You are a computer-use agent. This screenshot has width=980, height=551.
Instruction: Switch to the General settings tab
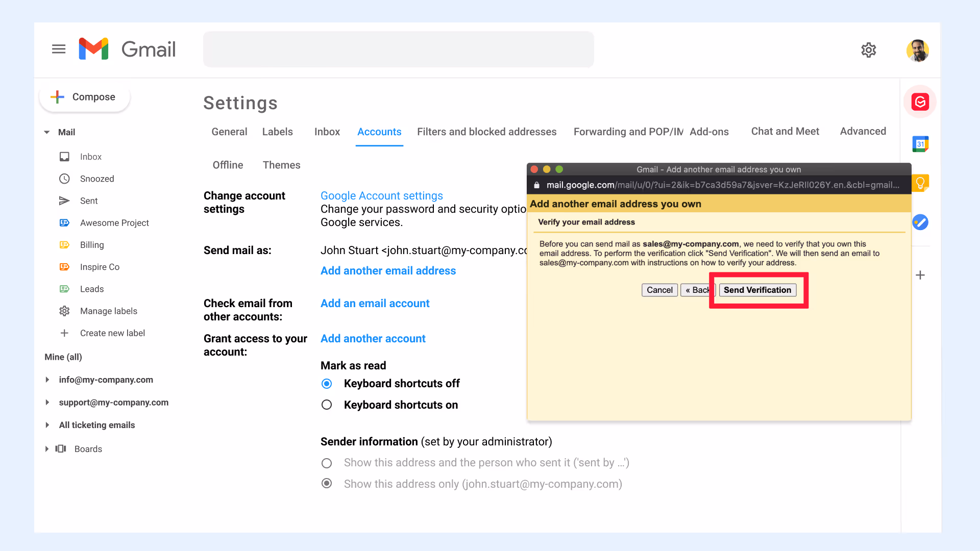(x=229, y=132)
